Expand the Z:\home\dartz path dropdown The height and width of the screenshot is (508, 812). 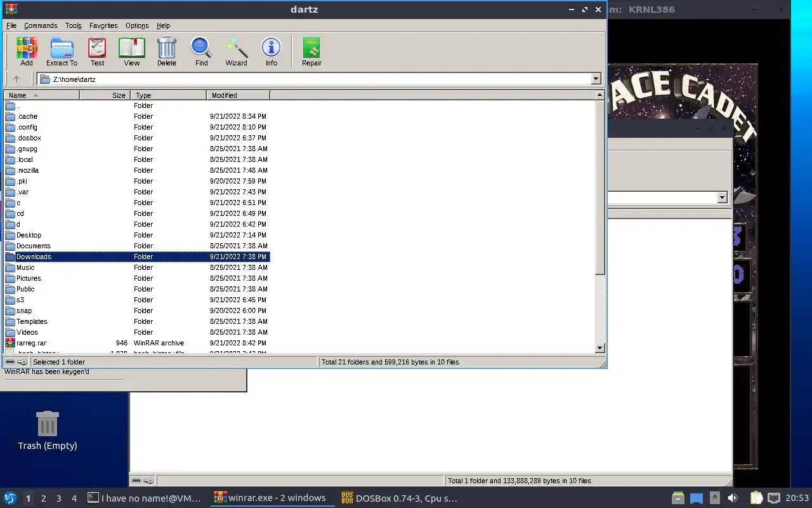click(596, 79)
